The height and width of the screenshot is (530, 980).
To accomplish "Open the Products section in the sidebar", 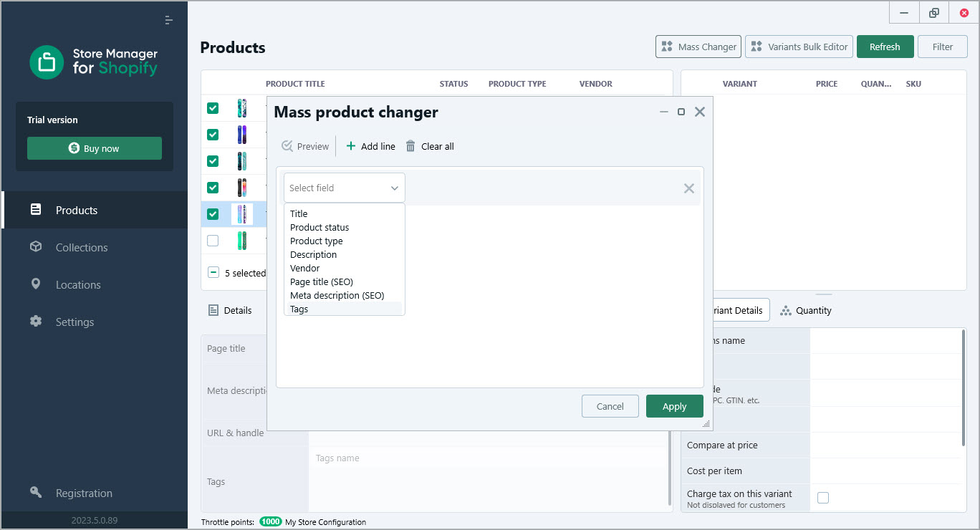I will pyautogui.click(x=95, y=210).
